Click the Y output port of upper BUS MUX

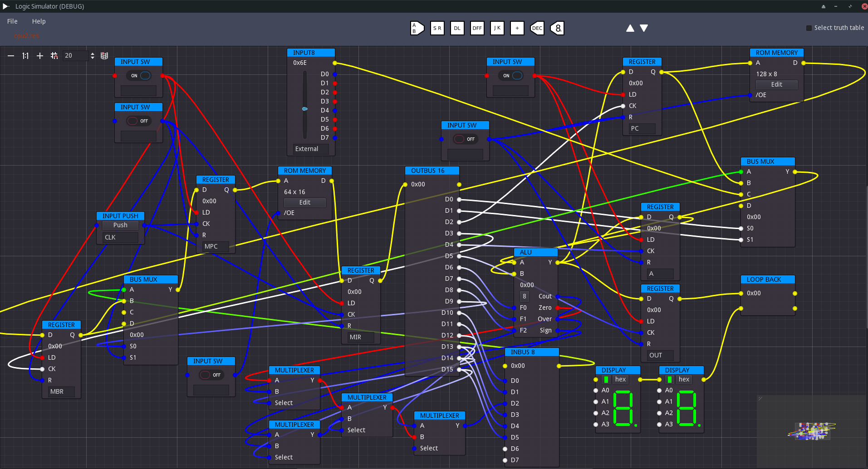pos(795,172)
